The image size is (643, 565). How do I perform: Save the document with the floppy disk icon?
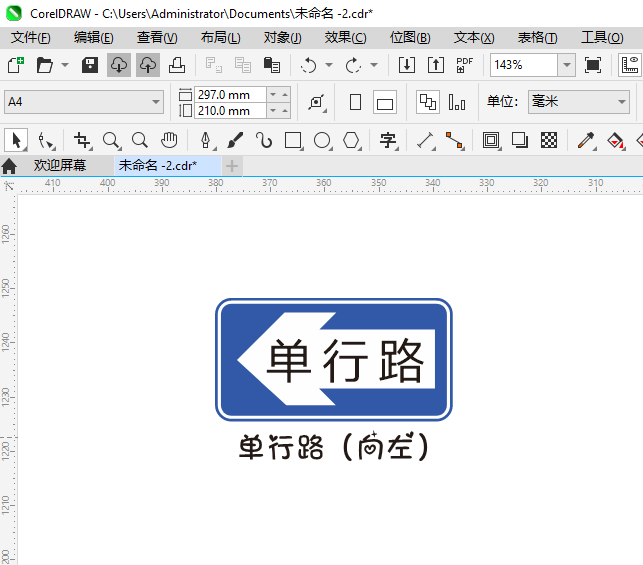click(x=90, y=65)
